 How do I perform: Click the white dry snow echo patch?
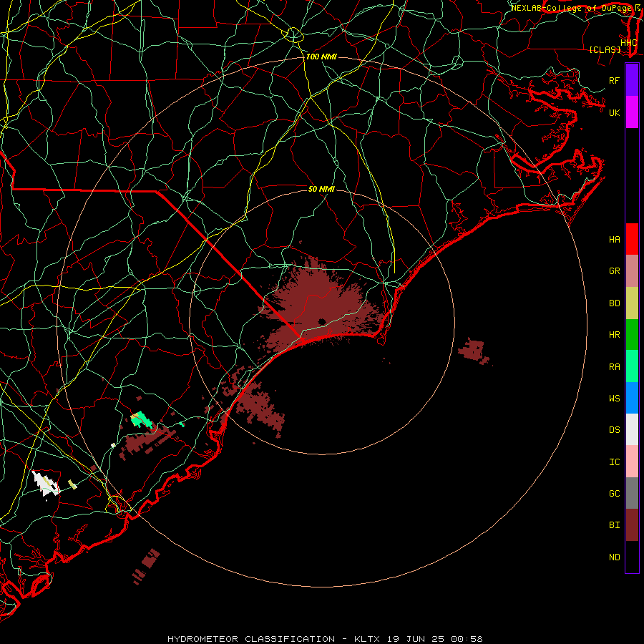[45, 484]
